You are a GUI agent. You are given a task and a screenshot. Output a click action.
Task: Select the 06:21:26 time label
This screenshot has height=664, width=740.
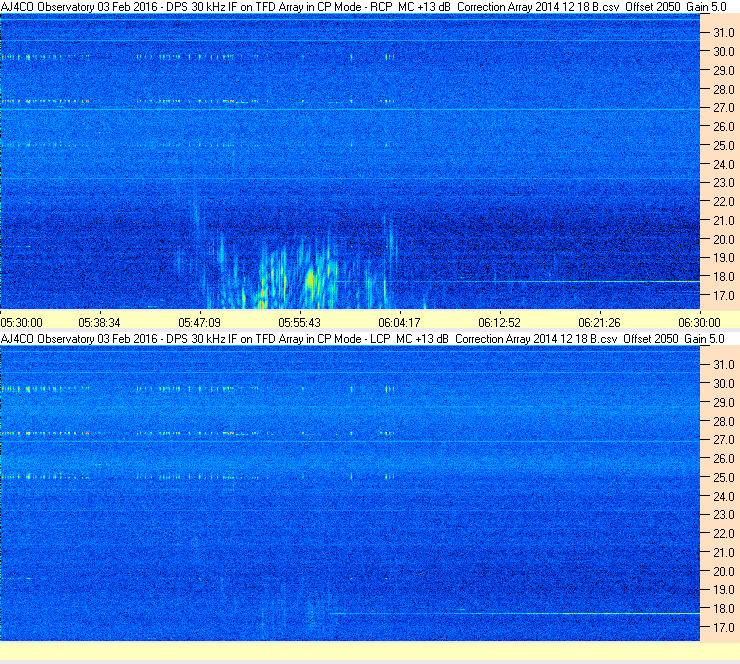coord(599,323)
